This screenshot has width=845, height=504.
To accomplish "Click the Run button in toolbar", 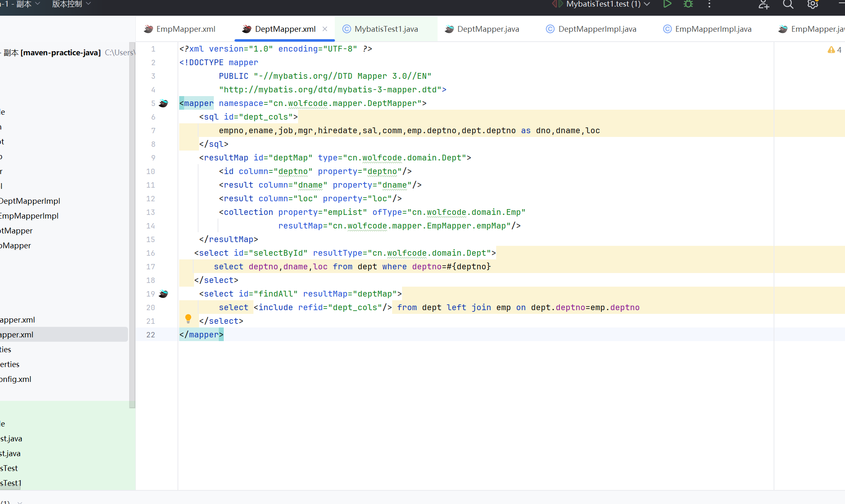I will point(667,4).
